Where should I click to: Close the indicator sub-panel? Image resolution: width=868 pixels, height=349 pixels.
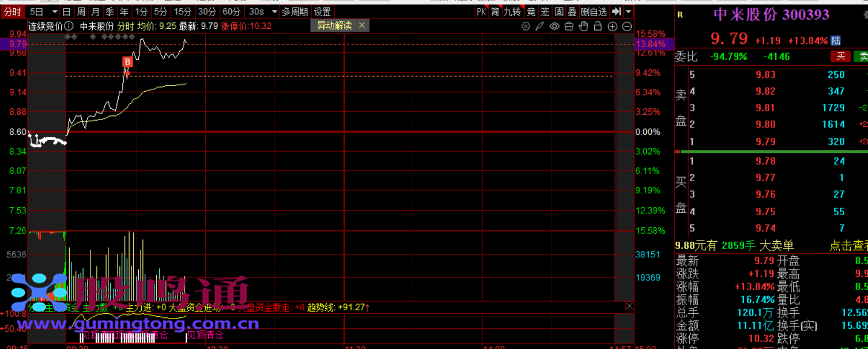[629, 306]
